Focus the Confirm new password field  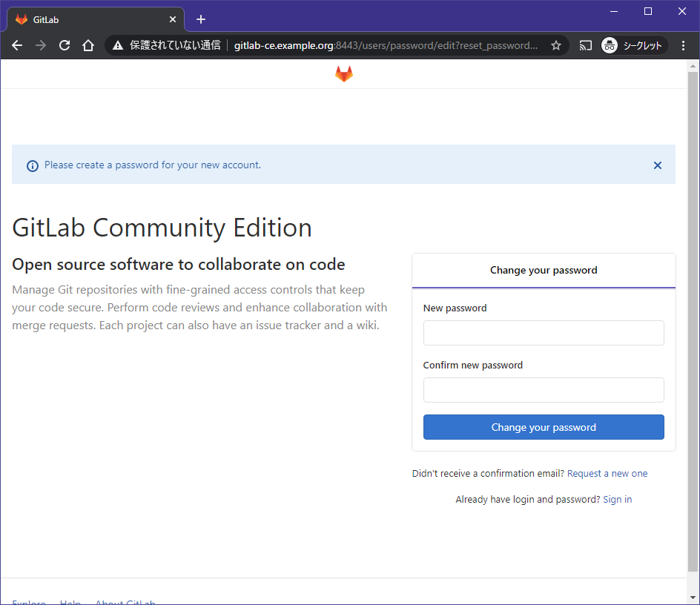pyautogui.click(x=544, y=390)
